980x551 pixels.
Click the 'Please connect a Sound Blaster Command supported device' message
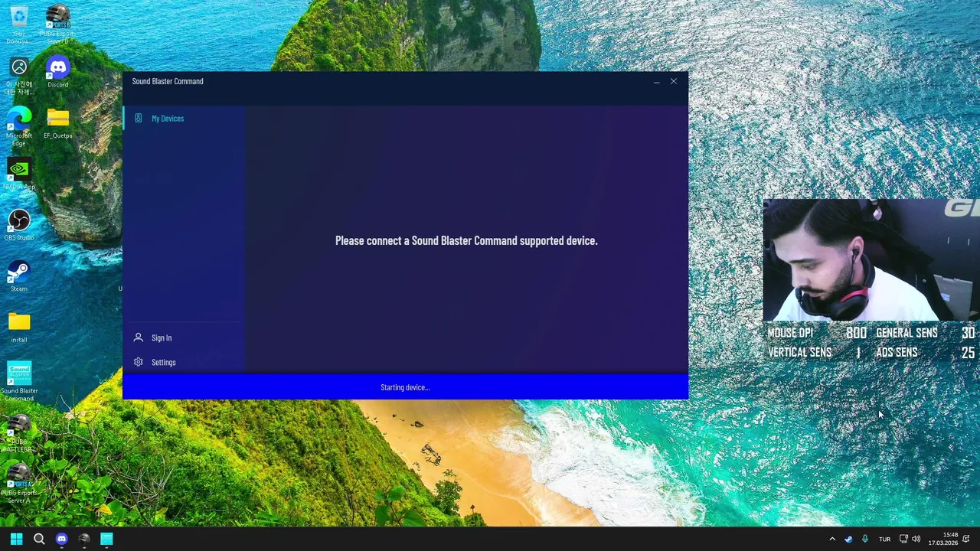tap(466, 240)
